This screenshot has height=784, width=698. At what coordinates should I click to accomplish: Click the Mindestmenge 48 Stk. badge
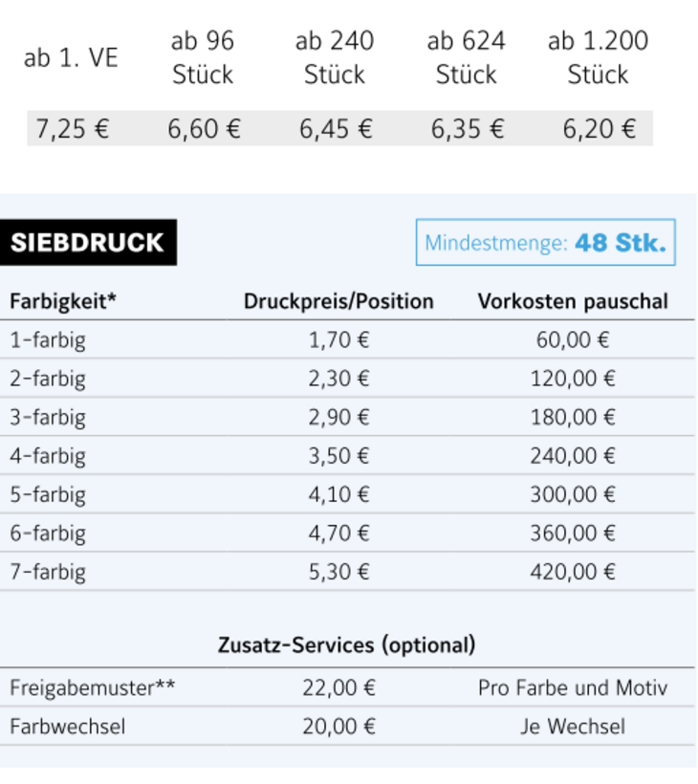coord(545,243)
